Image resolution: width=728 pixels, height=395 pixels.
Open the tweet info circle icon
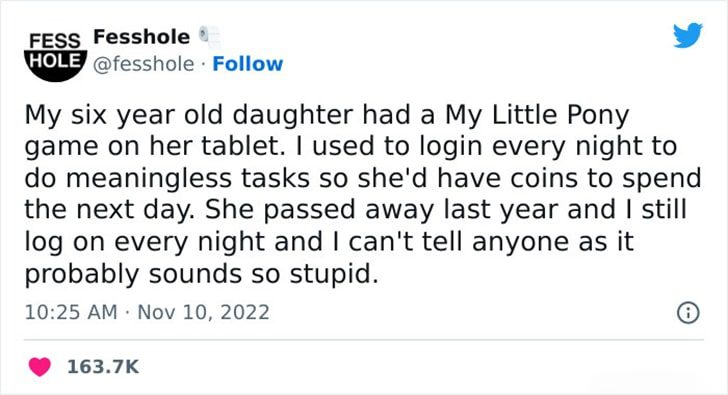688,312
